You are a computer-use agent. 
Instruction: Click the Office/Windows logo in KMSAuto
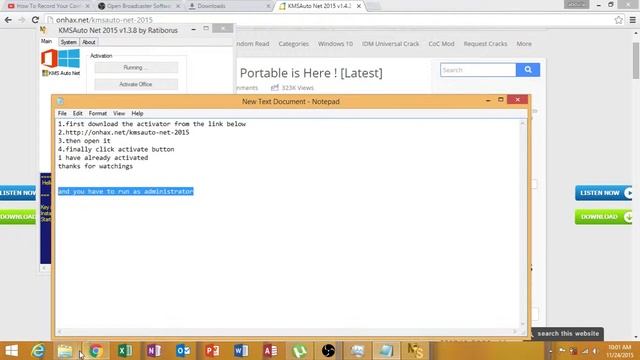click(x=60, y=58)
